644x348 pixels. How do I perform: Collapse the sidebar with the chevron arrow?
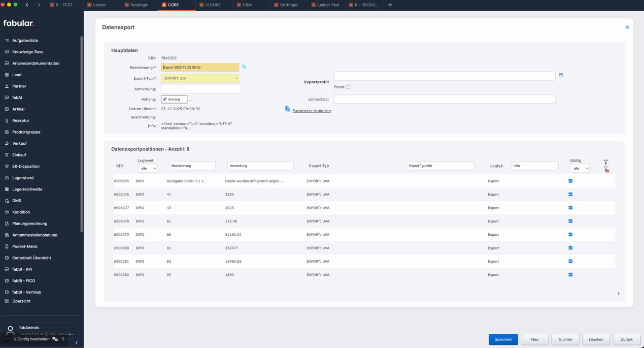pos(77,343)
